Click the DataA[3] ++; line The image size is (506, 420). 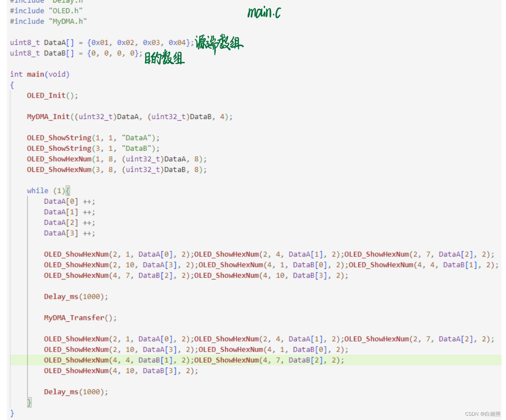[x=70, y=233]
